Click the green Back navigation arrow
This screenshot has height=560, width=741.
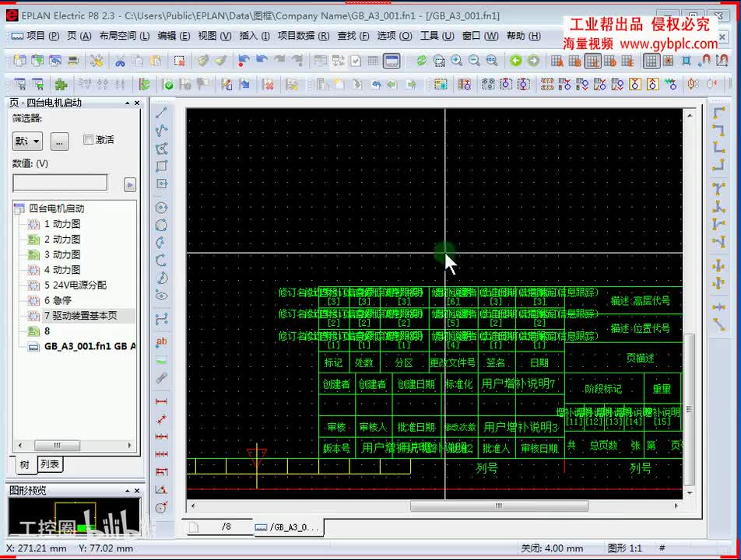click(515, 61)
